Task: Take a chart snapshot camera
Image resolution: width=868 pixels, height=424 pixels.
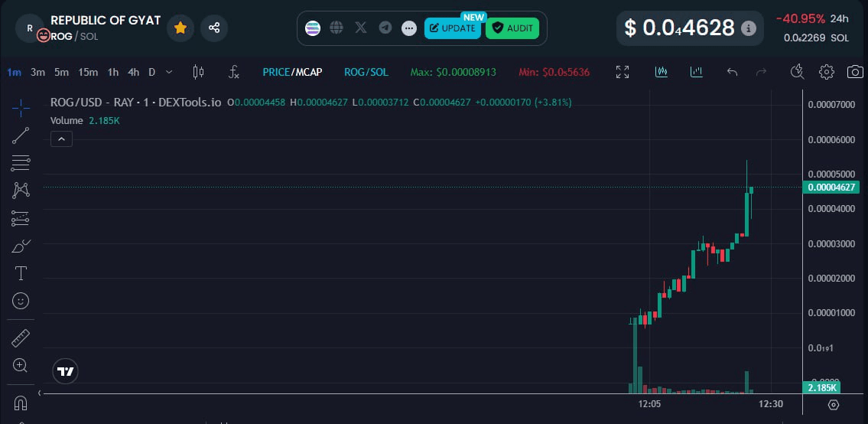Action: [x=855, y=72]
